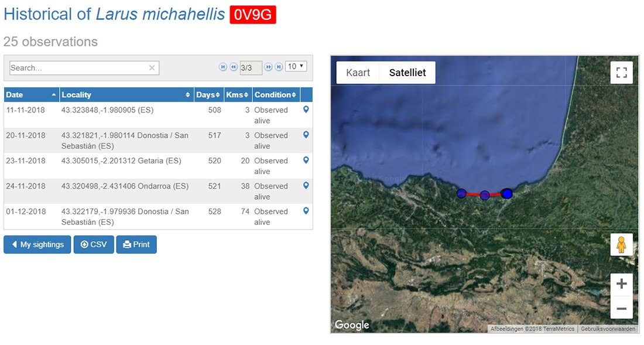Go to next page of observations
Image resolution: width=644 pixels, height=345 pixels.
click(x=269, y=67)
